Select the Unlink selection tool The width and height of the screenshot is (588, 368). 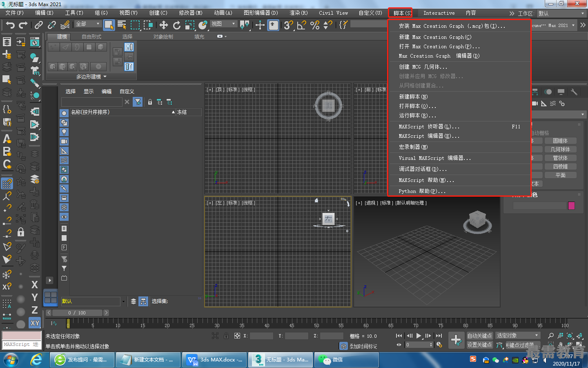(52, 25)
